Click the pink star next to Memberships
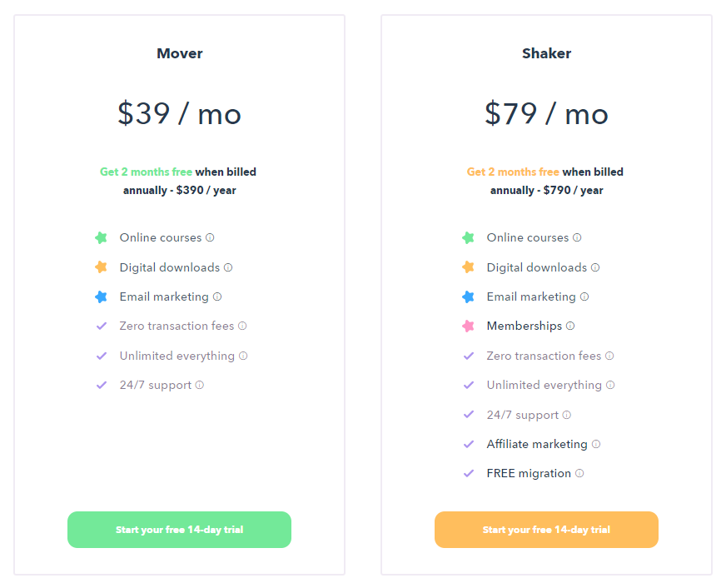This screenshot has height=588, width=726. [x=468, y=326]
